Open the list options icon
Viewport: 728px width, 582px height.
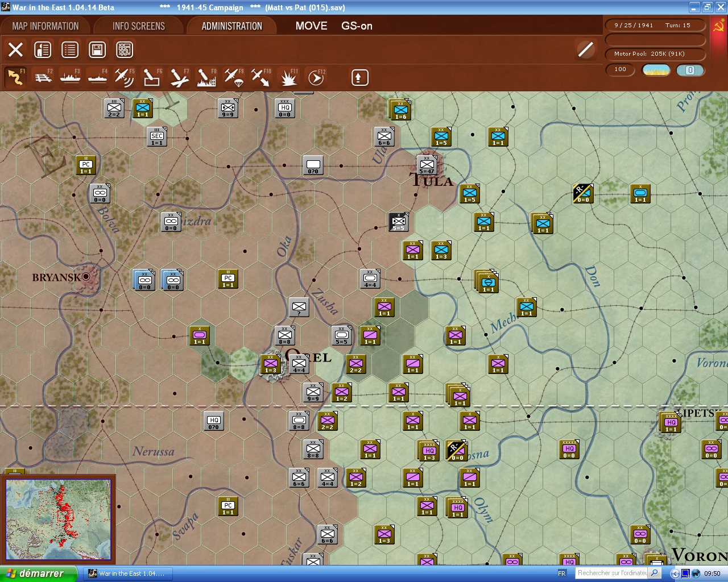[x=70, y=49]
